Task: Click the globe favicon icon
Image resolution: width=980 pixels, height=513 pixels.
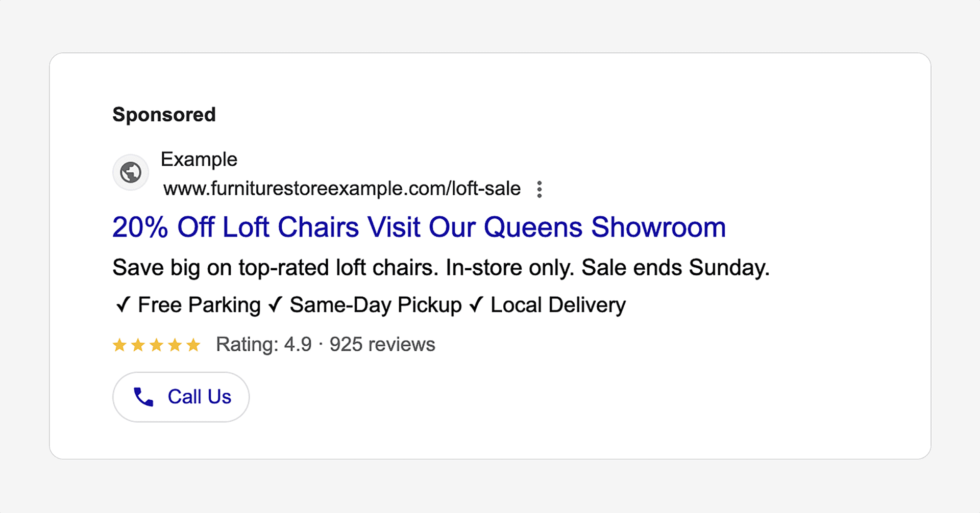Action: (131, 172)
